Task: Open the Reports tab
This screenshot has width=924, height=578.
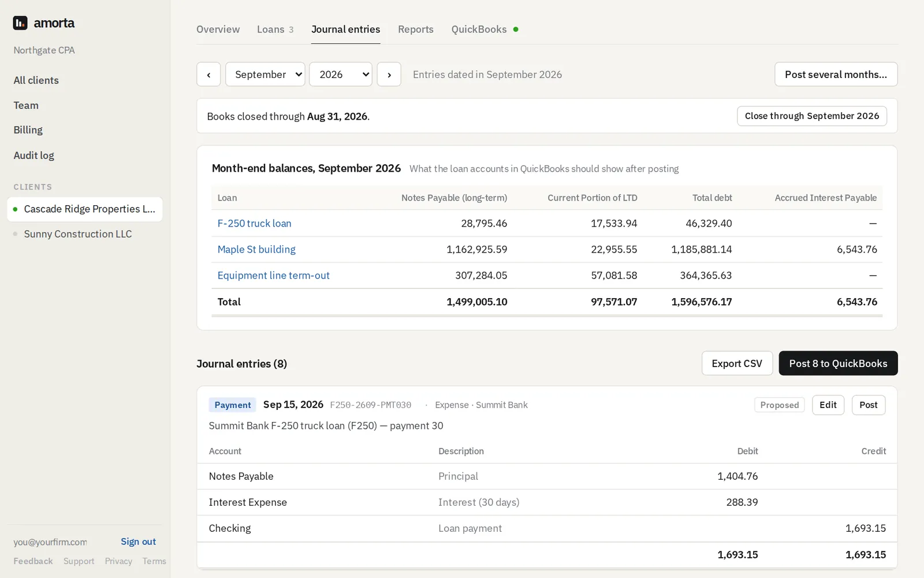Action: point(416,29)
